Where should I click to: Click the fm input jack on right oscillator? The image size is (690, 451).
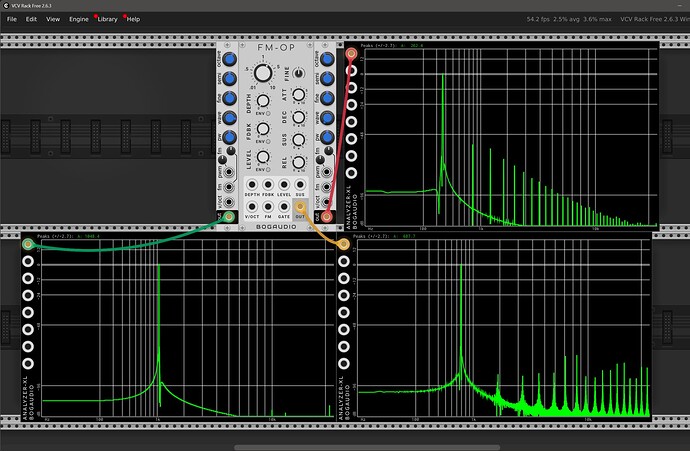coord(327,187)
